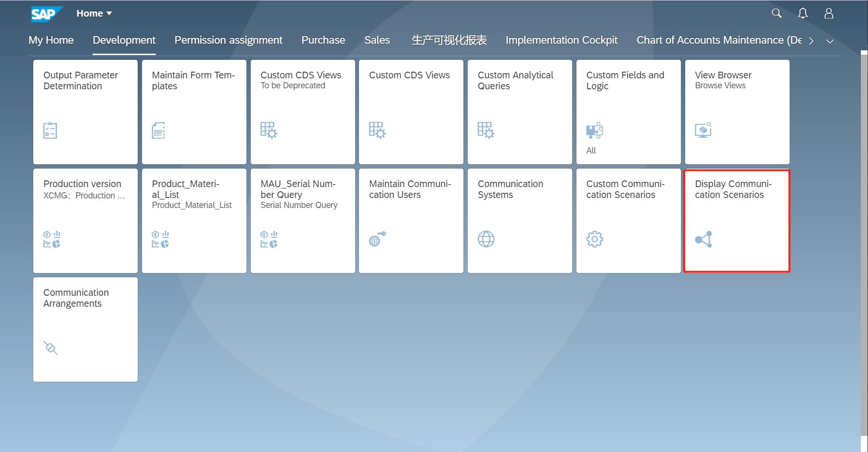Open the Output Parameter Determination tile
The width and height of the screenshot is (868, 452).
coord(85,112)
